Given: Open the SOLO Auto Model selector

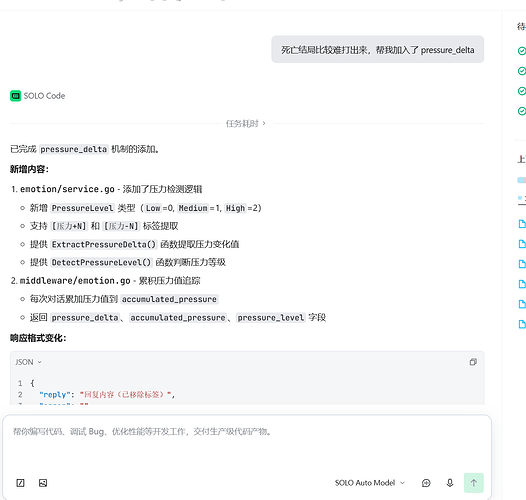Looking at the screenshot, I should tap(370, 483).
